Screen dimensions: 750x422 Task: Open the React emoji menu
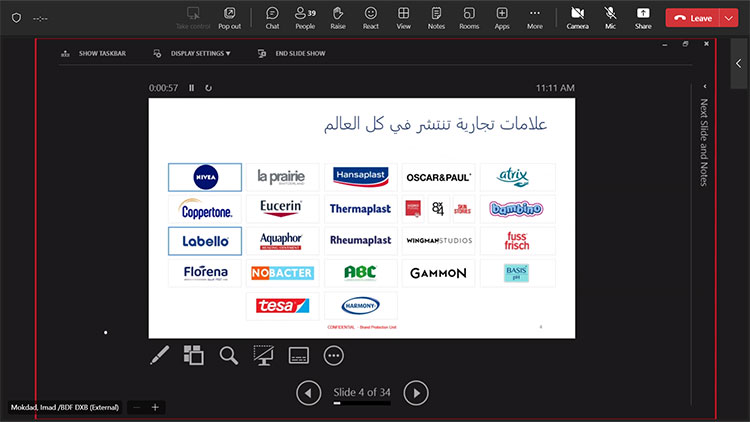tap(371, 17)
